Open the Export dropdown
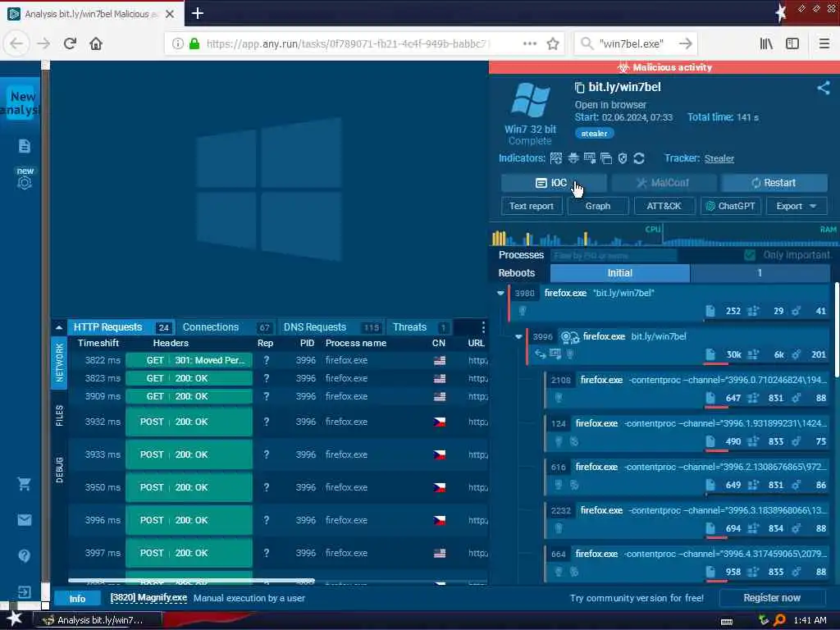Viewport: 840px width, 630px height. tap(796, 206)
